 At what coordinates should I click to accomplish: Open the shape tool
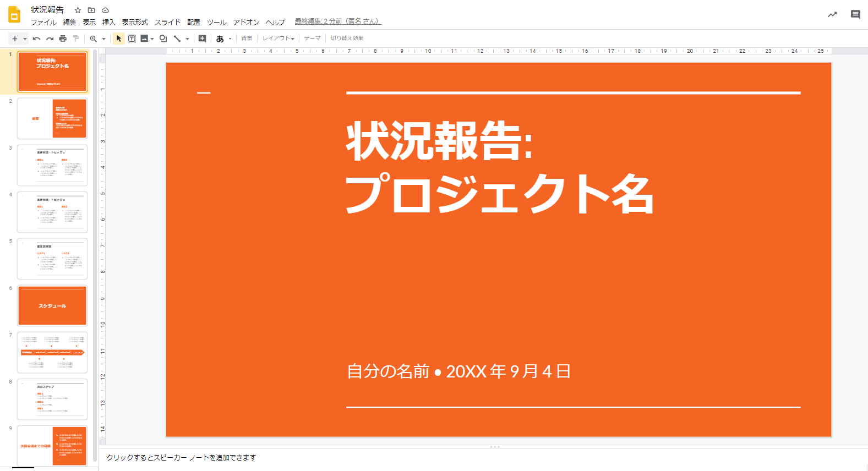coord(163,39)
